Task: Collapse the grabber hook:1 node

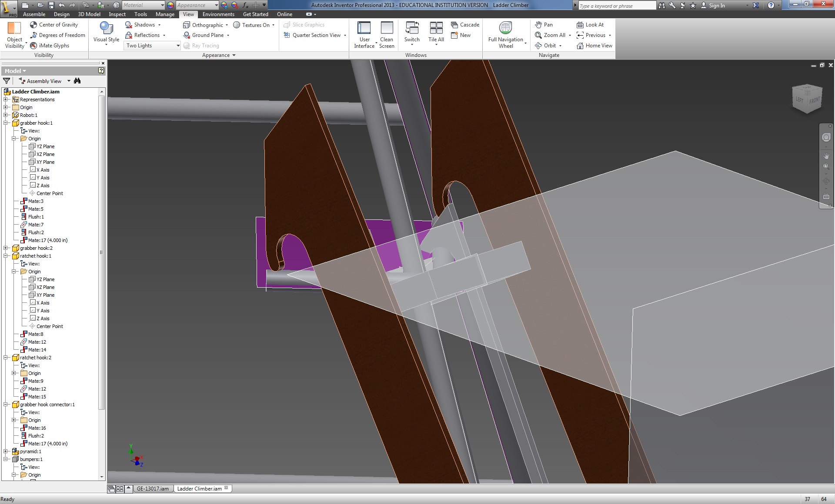Action: coord(6,123)
